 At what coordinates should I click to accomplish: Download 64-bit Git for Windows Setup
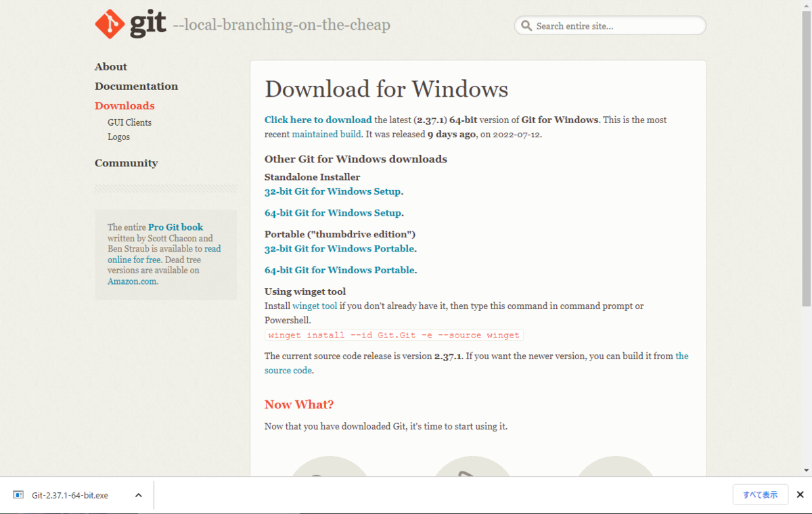pyautogui.click(x=333, y=212)
